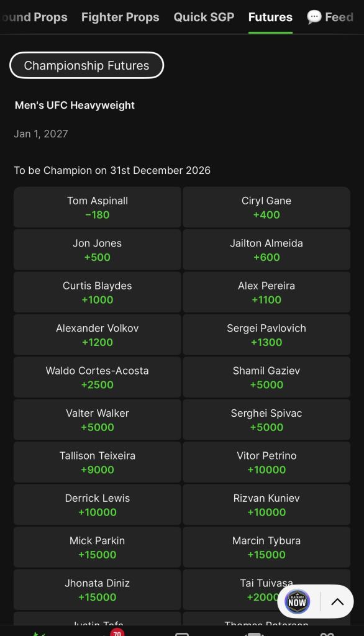The width and height of the screenshot is (364, 636).
Task: Tap Sergei Pavlovich +1300 odds cell
Action: coord(266,335)
